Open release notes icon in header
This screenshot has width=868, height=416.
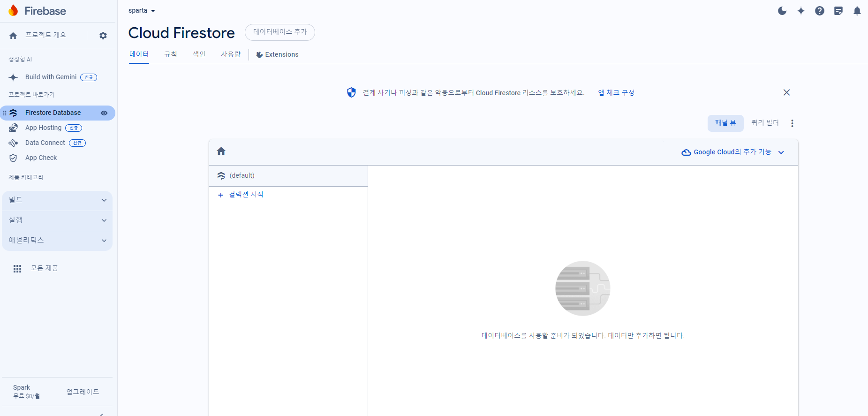(x=838, y=11)
